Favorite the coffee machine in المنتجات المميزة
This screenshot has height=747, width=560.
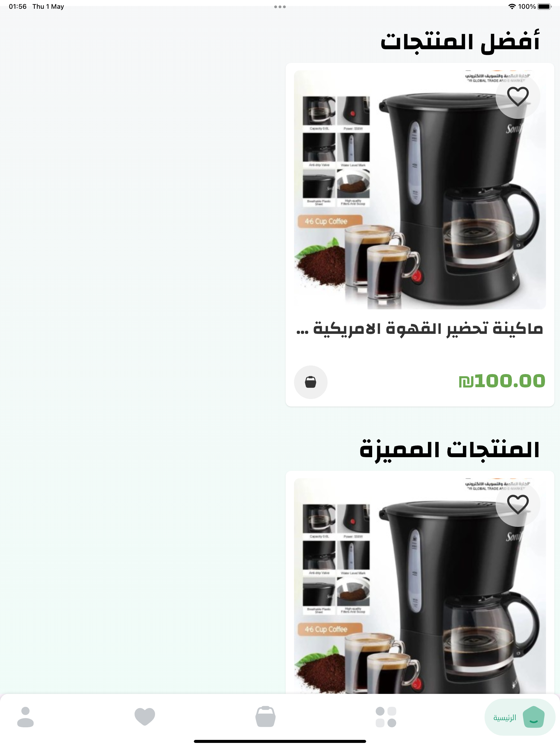pyautogui.click(x=518, y=504)
